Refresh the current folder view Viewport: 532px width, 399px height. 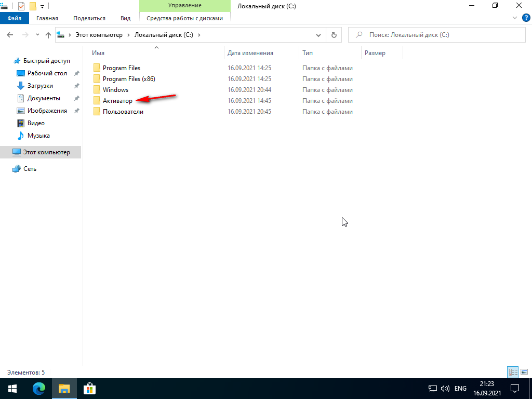coord(334,35)
